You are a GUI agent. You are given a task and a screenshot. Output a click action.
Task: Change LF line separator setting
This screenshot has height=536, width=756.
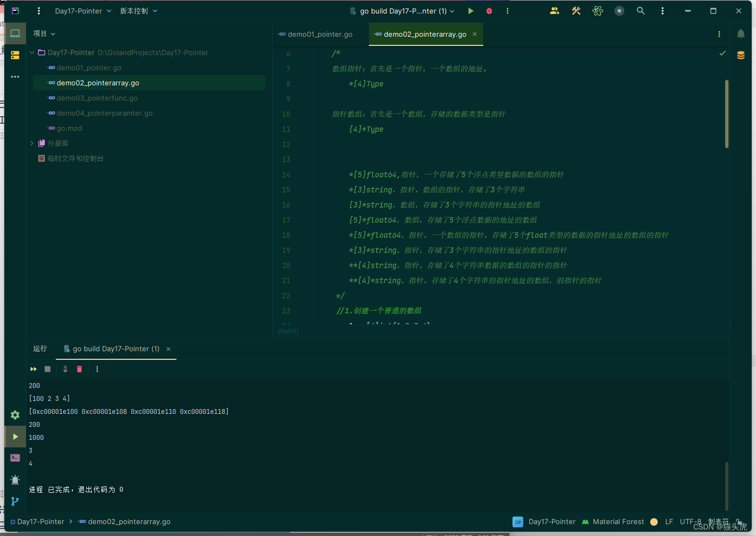669,521
